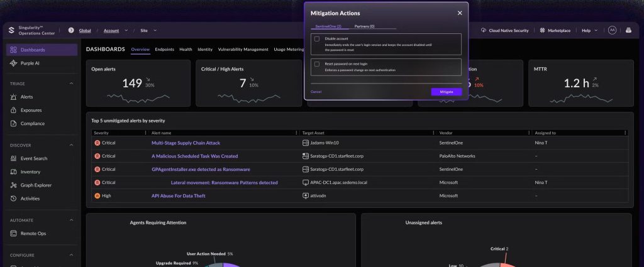
Task: Click Critical slice of Unassigned alerts chart
Action: [509, 265]
